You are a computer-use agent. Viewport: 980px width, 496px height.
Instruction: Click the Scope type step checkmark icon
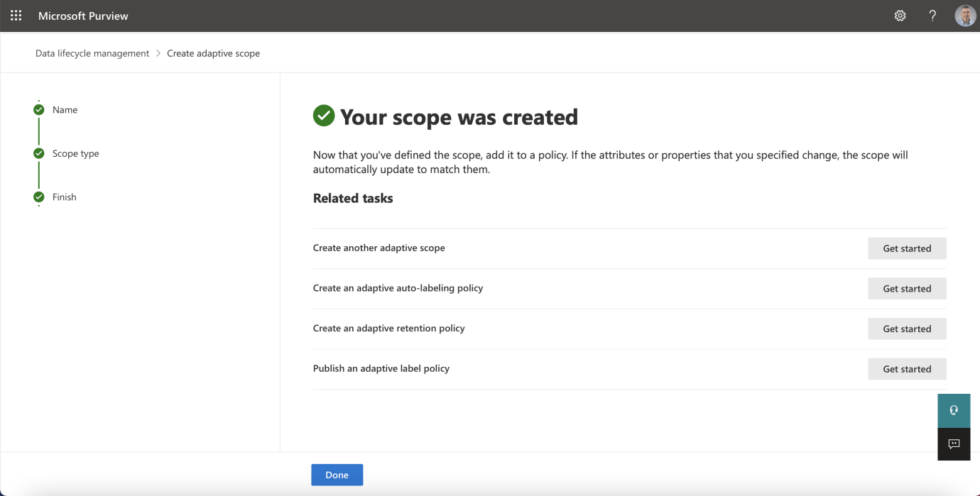(39, 153)
